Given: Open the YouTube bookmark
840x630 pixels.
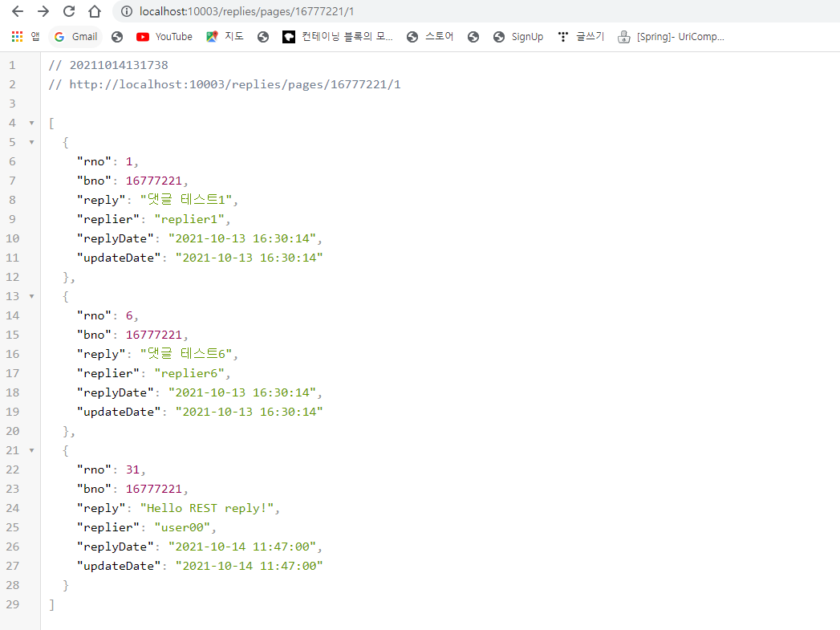Looking at the screenshot, I should pyautogui.click(x=164, y=36).
